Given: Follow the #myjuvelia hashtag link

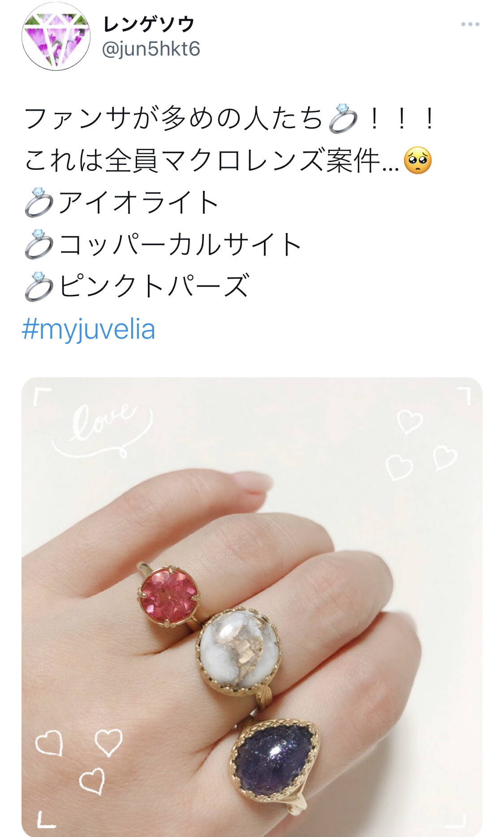Looking at the screenshot, I should point(89,330).
